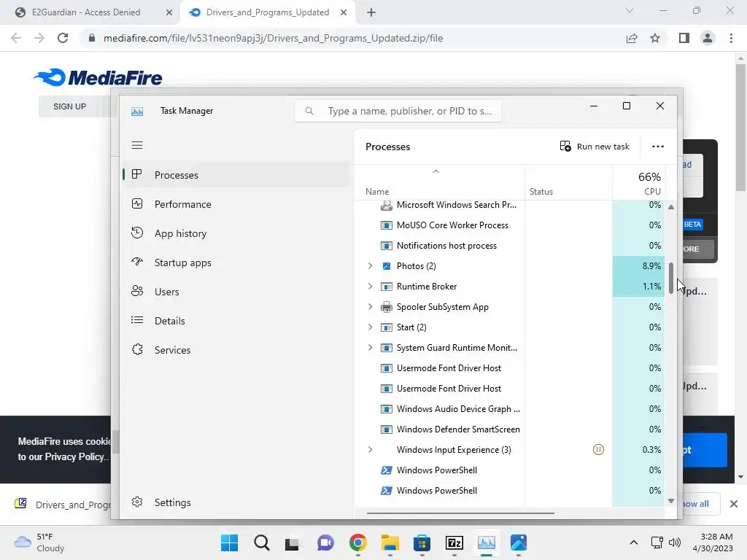
Task: Expand the Start (2) process group
Action: coord(370,327)
